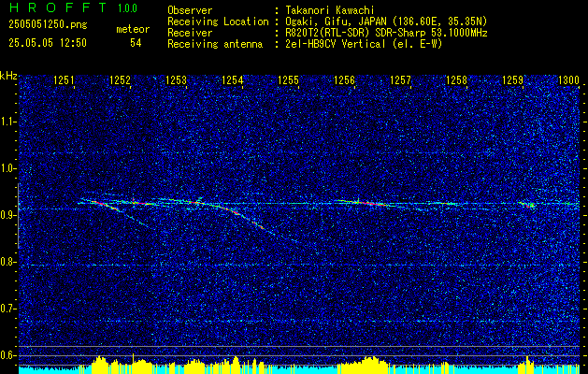Click the 1.1 frequency axis label
Image resolution: width=588 pixels, height=374 pixels.
click(x=8, y=122)
